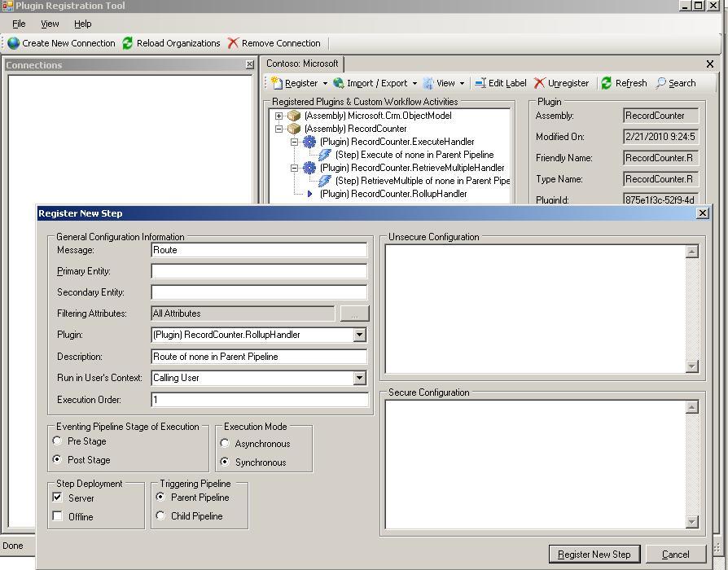Click the Execution Order input field
Viewport: 728px width, 570px height.
coord(260,400)
